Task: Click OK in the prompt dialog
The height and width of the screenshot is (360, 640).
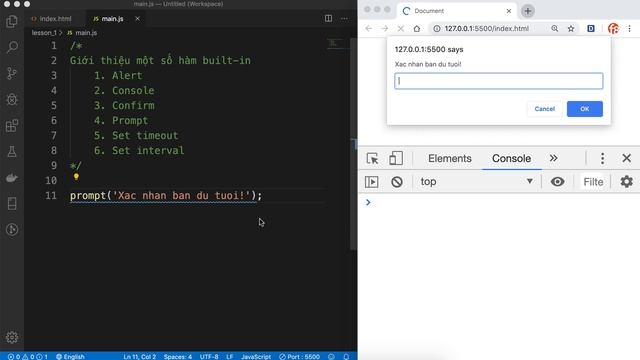Action: tap(584, 109)
